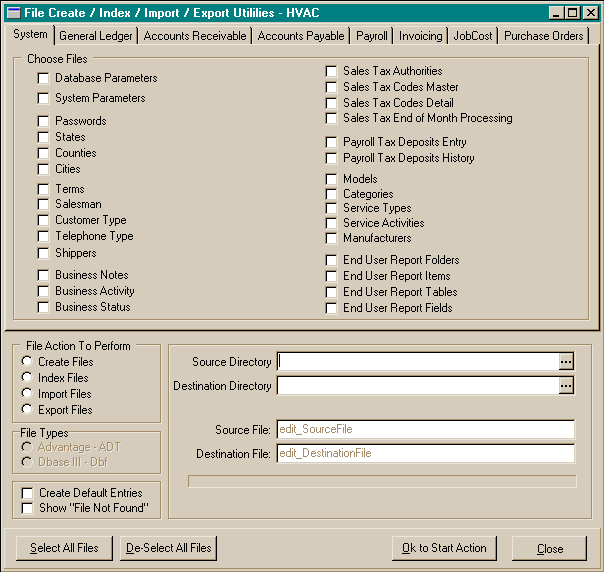This screenshot has width=605, height=573.
Task: Check the End User Report Folders box
Action: pyautogui.click(x=332, y=260)
